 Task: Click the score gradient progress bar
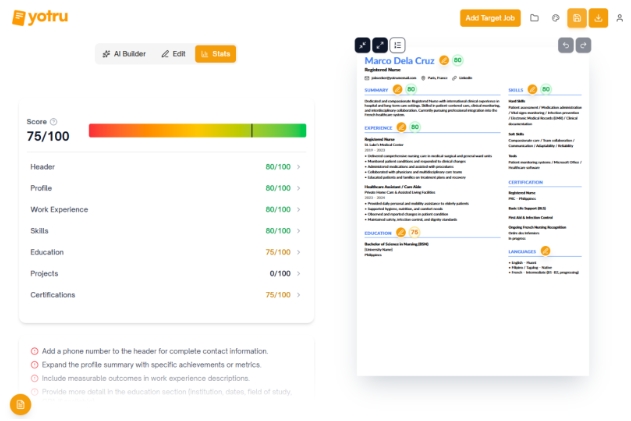point(197,130)
